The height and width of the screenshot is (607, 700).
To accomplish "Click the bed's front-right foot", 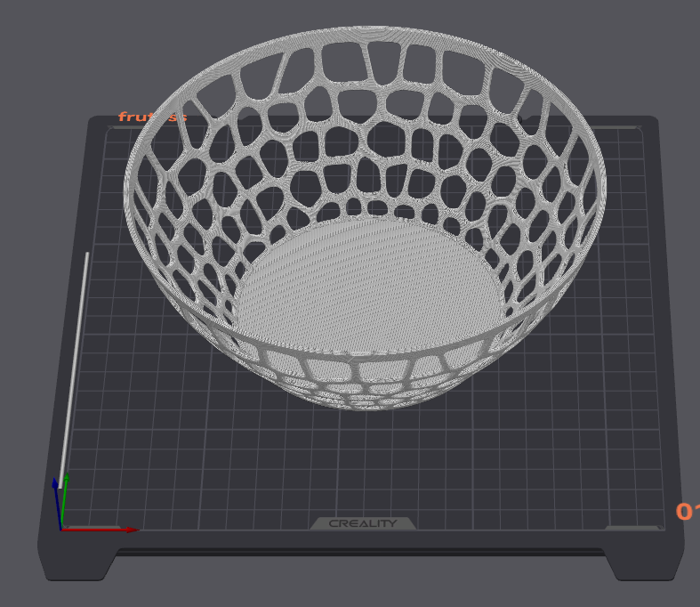I will pos(645,565).
